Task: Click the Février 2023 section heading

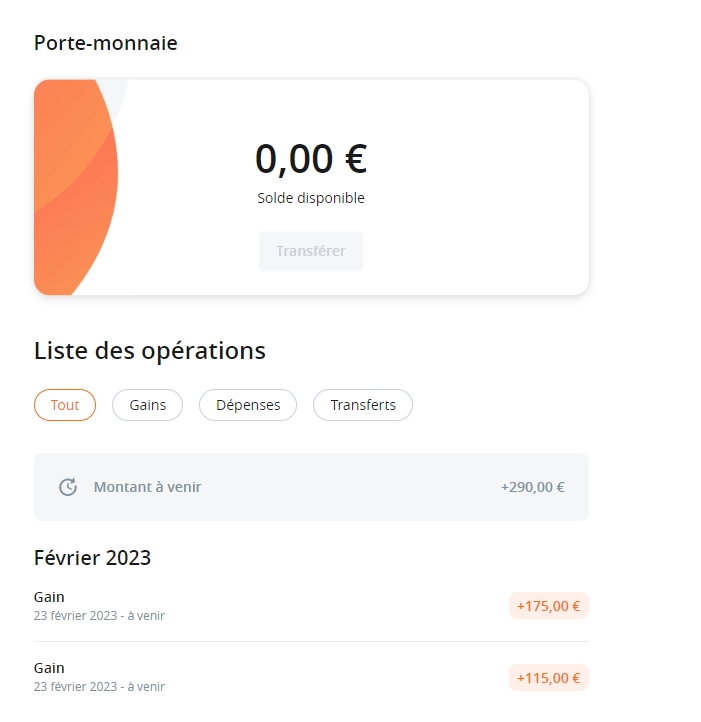Action: tap(92, 557)
